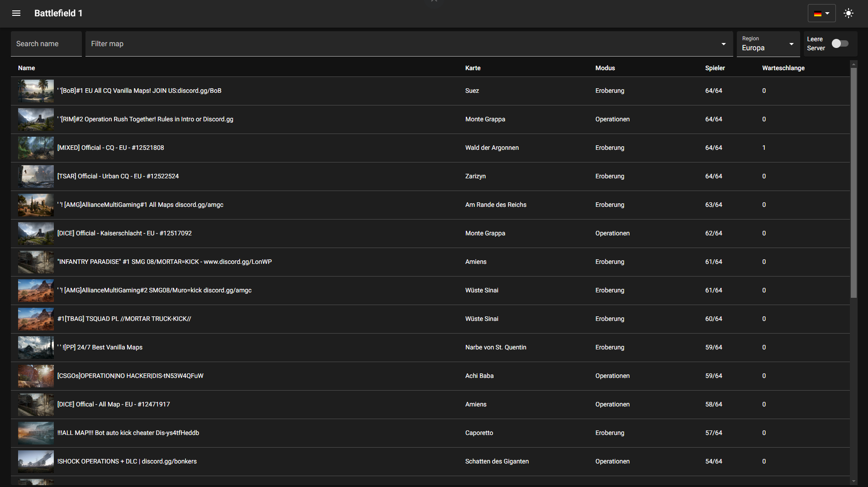Expand the Filter map dropdown arrow
The height and width of the screenshot is (487, 868).
tap(723, 44)
